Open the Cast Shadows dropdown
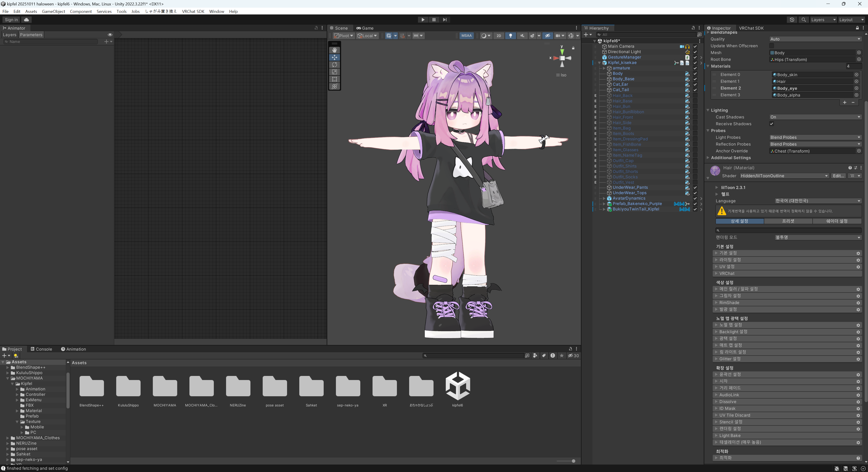 (x=815, y=117)
